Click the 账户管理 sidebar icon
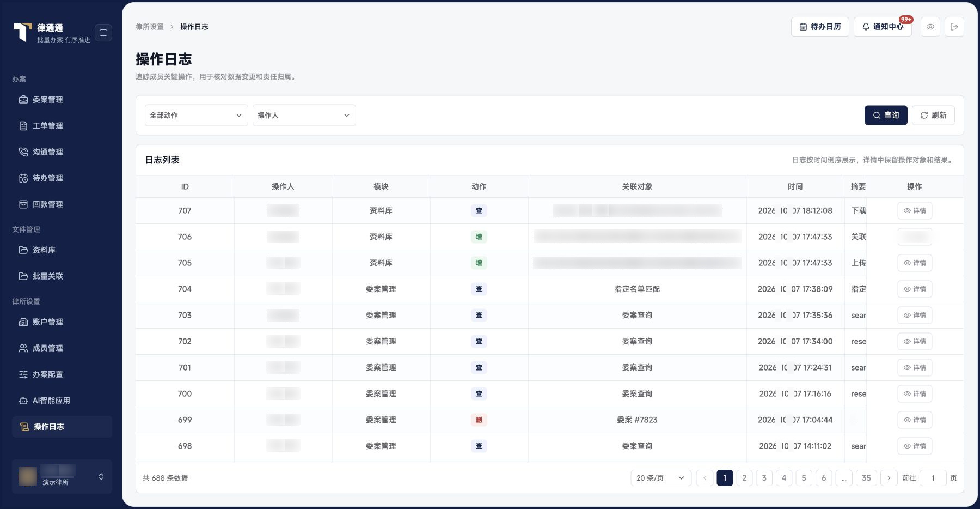 [x=23, y=322]
